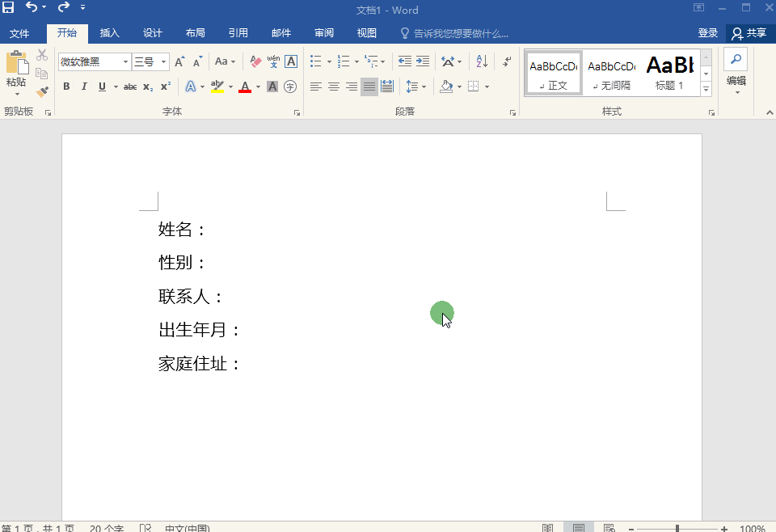776x532 pixels.
Task: Apply bold formatting
Action: 66,87
